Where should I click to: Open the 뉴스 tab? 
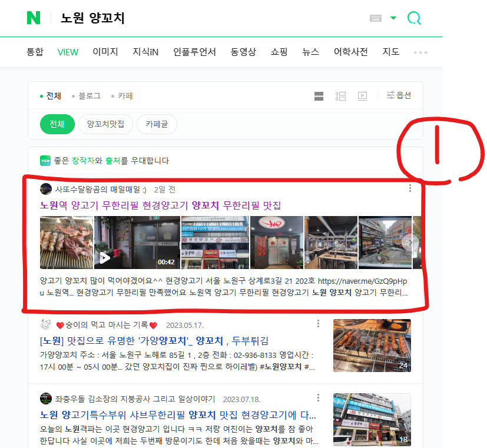tap(310, 52)
